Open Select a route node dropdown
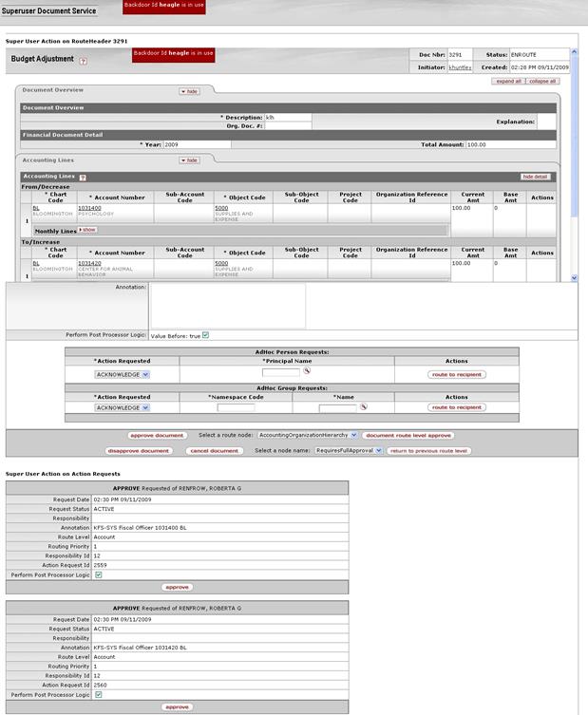The image size is (588, 715). [x=308, y=435]
